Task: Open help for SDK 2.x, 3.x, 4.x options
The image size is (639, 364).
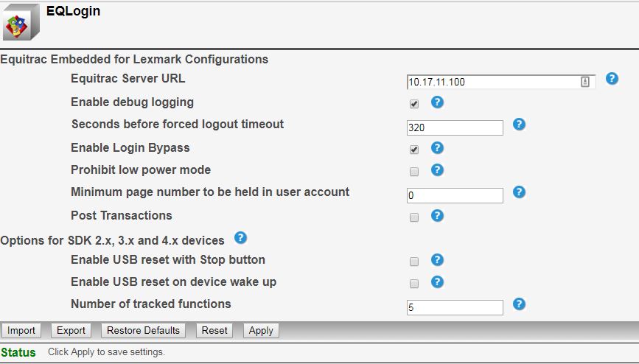Action: (x=240, y=238)
